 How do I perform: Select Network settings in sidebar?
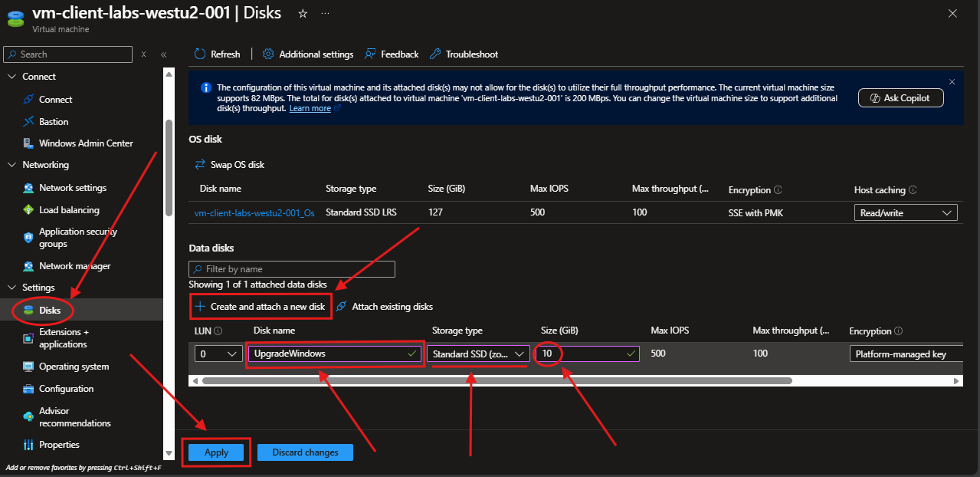click(73, 188)
